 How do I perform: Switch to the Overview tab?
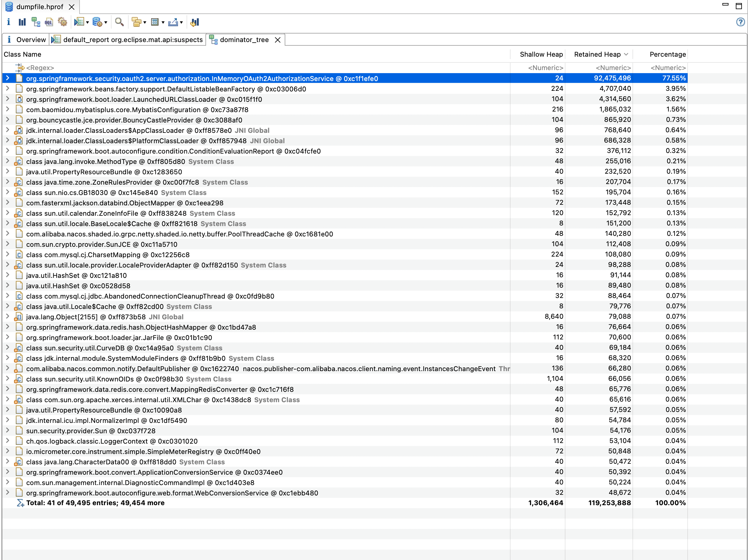point(26,40)
